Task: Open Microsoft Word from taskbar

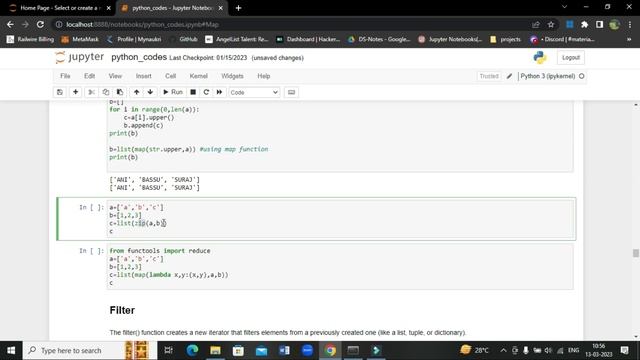Action: pyautogui.click(x=284, y=350)
